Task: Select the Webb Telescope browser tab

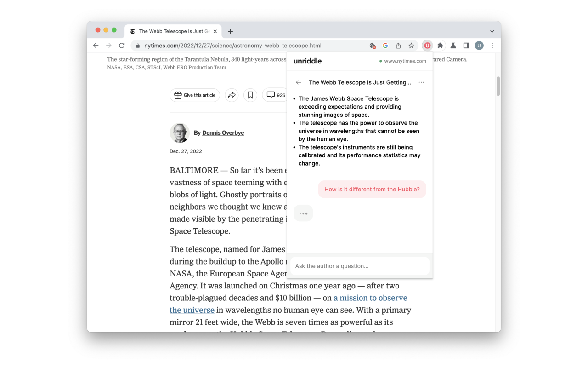Action: point(173,31)
